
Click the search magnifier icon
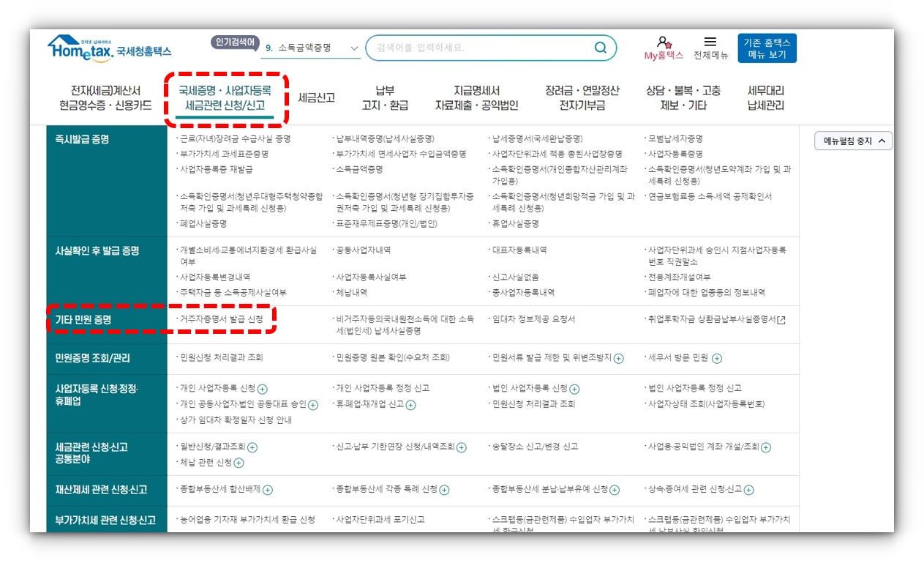tap(601, 48)
